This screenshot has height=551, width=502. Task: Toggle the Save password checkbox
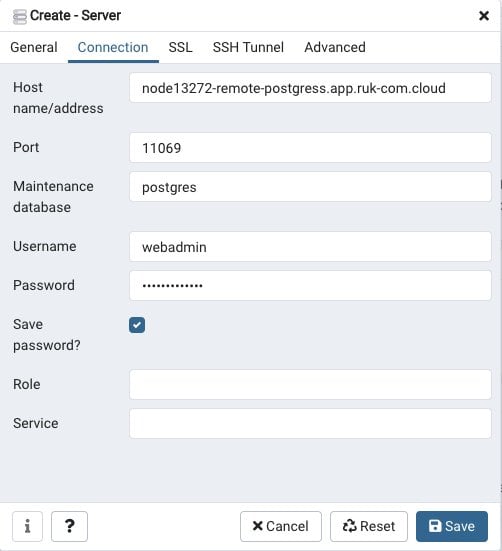137,325
